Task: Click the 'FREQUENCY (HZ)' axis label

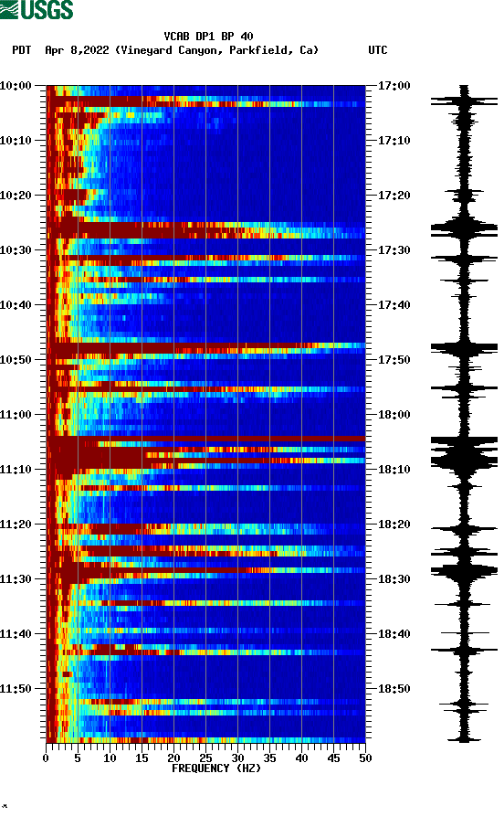Action: [x=215, y=768]
